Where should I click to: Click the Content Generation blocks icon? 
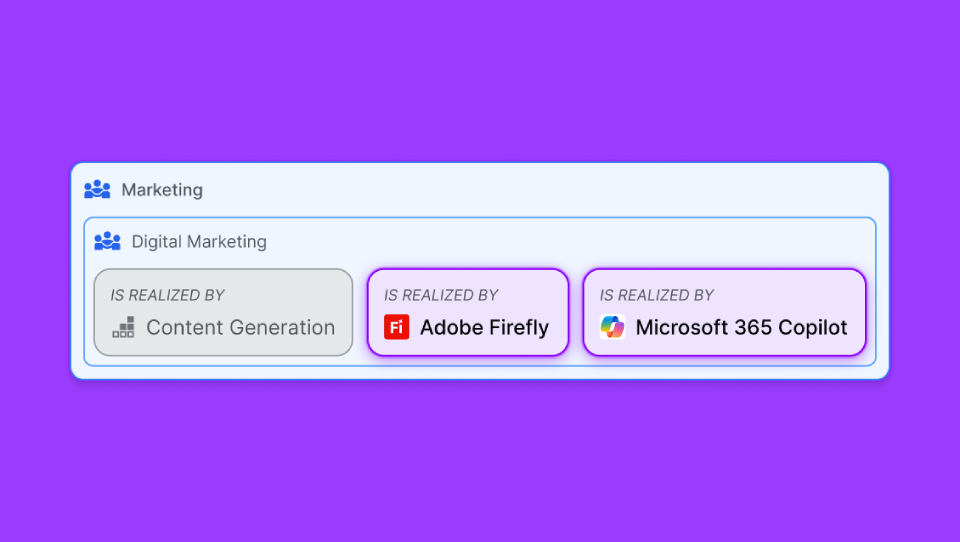click(123, 327)
